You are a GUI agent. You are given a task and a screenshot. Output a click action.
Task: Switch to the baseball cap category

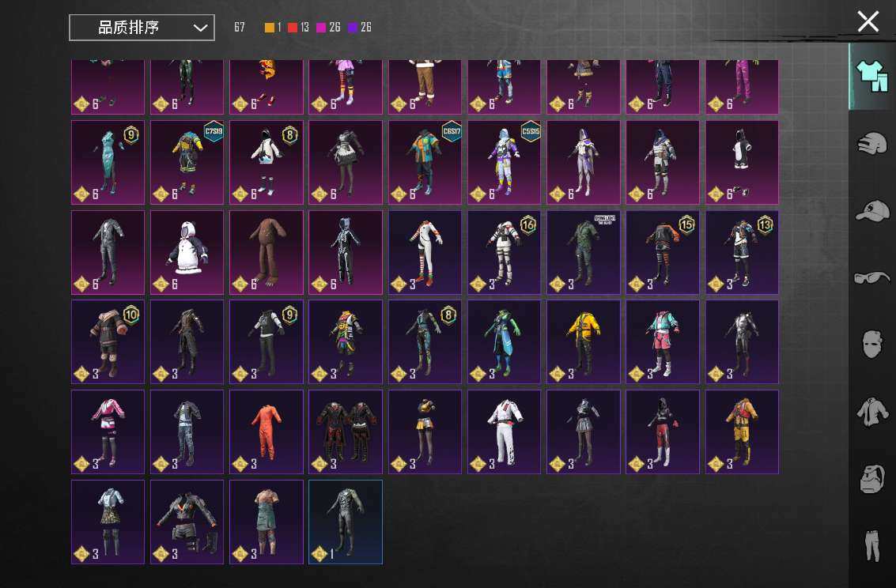click(872, 211)
